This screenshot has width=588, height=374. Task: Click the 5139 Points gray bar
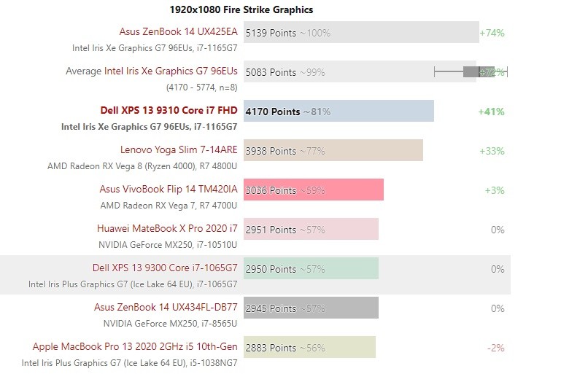tap(361, 32)
